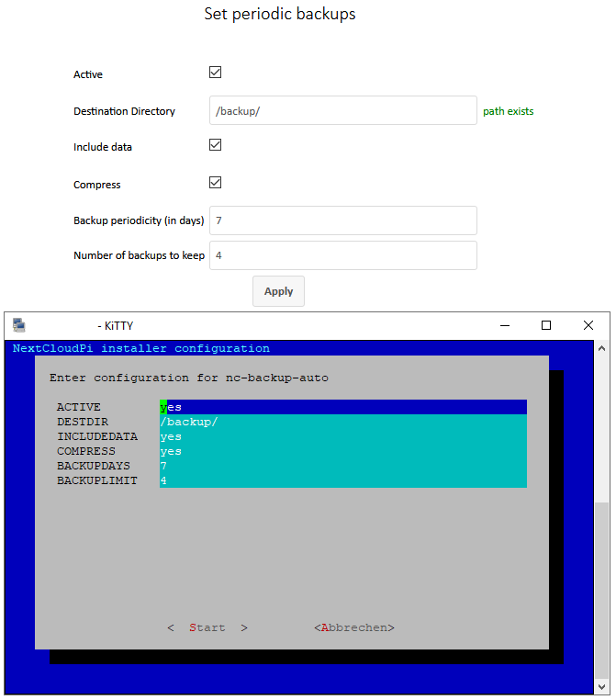Click the COMPRESS yes value

point(342,451)
